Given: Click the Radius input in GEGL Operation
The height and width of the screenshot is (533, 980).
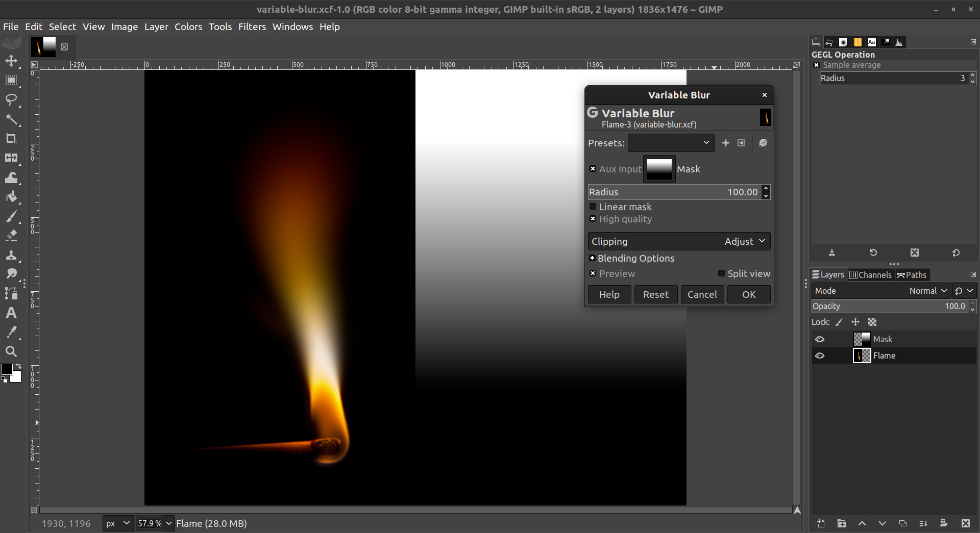Looking at the screenshot, I should (893, 78).
